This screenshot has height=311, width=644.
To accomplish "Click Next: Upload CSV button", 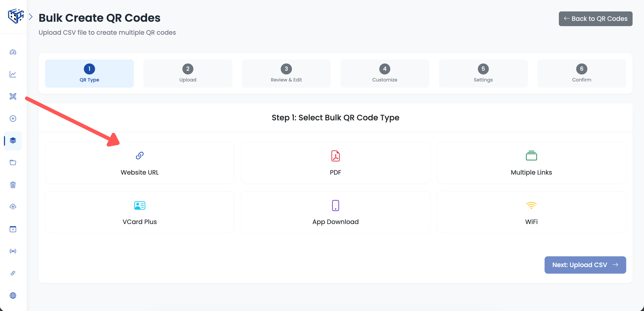I will pyautogui.click(x=585, y=265).
